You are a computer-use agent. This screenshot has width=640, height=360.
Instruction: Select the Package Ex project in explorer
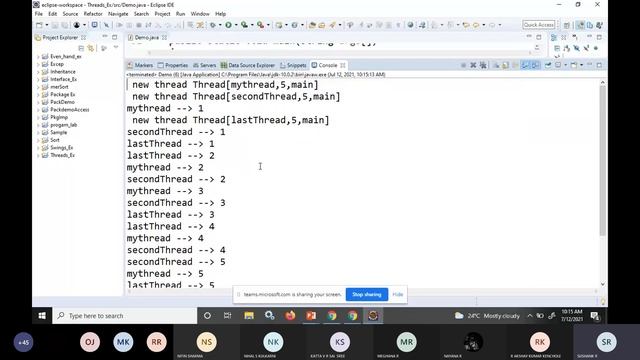click(62, 95)
